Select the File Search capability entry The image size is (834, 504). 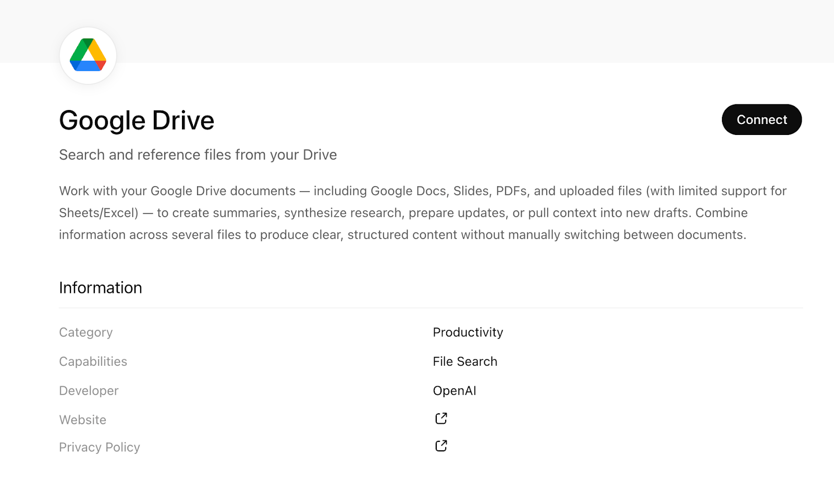tap(464, 361)
